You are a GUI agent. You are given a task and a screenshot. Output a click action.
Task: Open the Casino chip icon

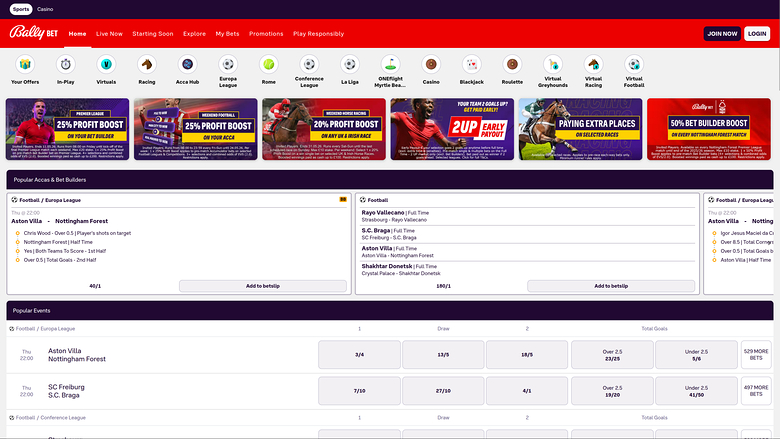pos(431,65)
